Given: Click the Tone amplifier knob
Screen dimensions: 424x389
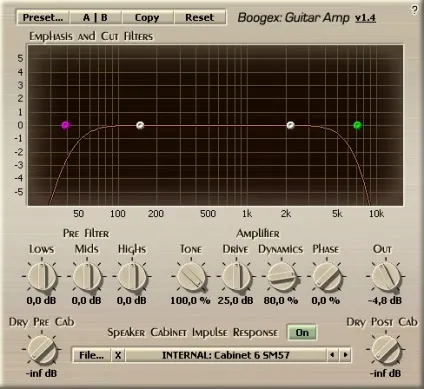Looking at the screenshot, I should click(191, 276).
